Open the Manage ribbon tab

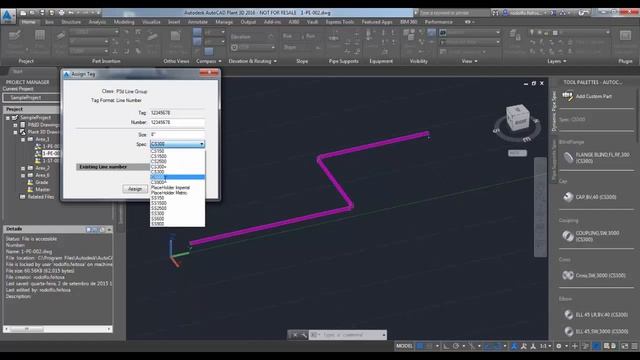click(224, 22)
